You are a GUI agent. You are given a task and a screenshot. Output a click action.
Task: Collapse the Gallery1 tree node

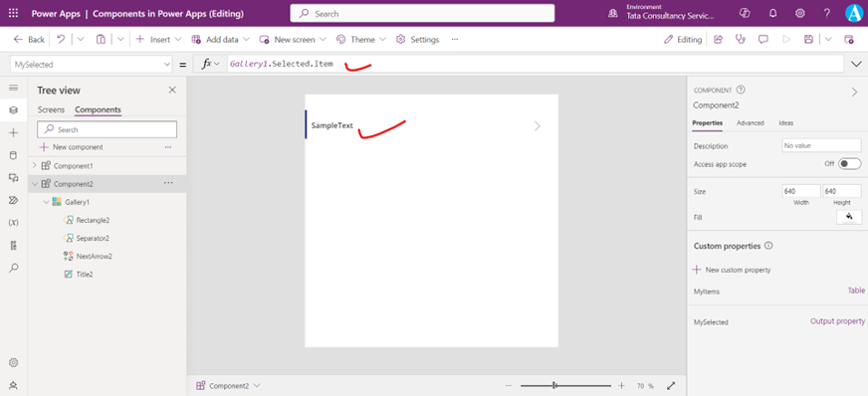click(46, 202)
